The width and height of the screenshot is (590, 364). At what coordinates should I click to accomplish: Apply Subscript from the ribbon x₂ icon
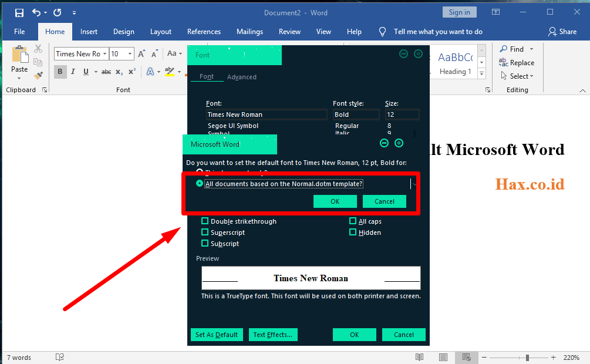click(x=119, y=72)
